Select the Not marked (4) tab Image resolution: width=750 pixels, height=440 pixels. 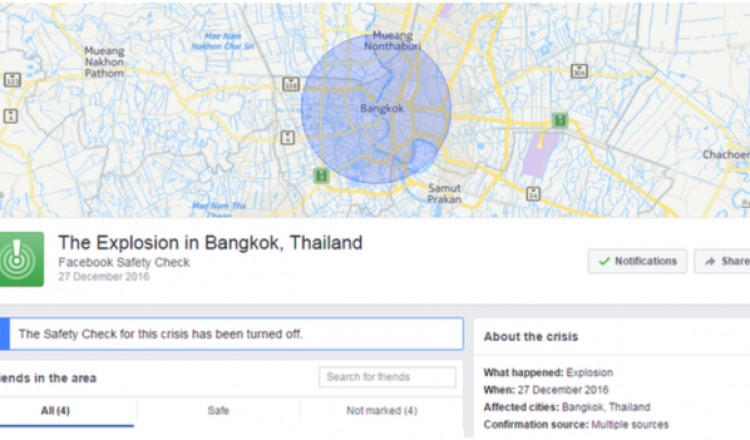point(381,410)
